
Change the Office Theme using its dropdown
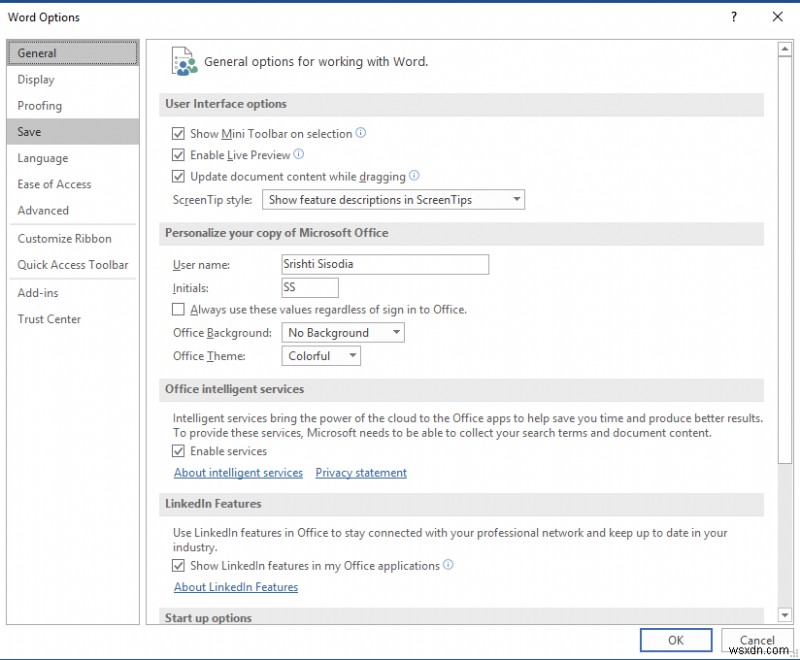(x=355, y=355)
